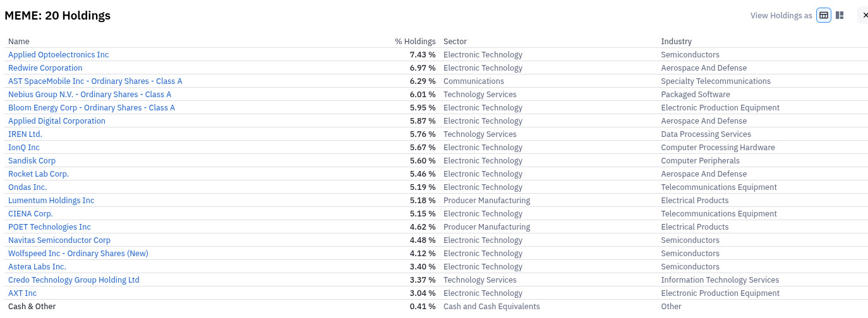Image resolution: width=868 pixels, height=318 pixels.
Task: Open Sandisk Corp link
Action: (32, 161)
